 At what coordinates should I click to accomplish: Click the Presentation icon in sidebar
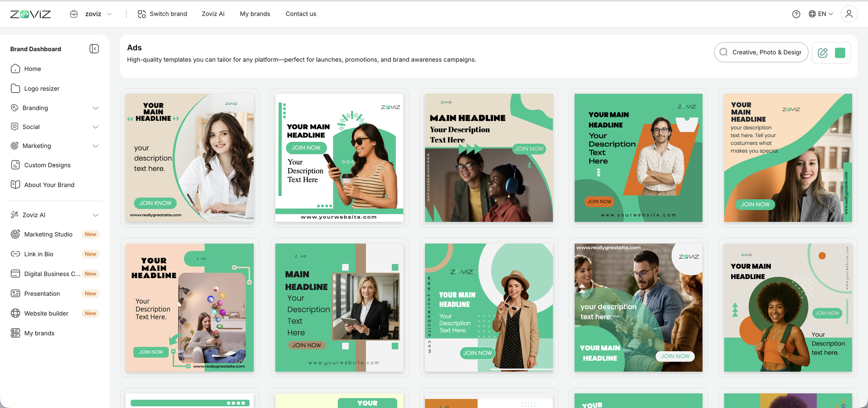pos(15,293)
